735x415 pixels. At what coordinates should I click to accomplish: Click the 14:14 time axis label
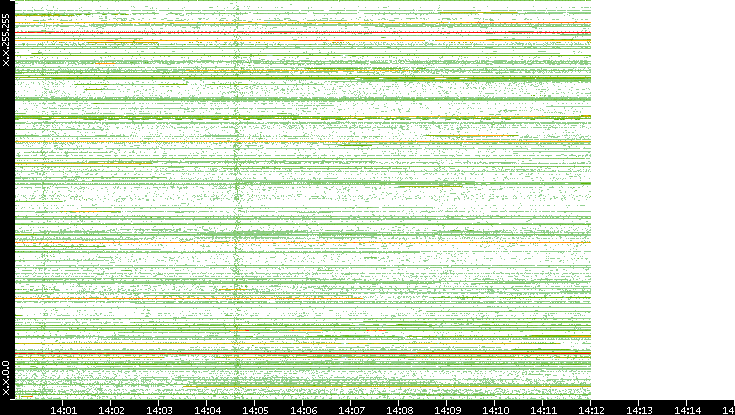point(687,410)
